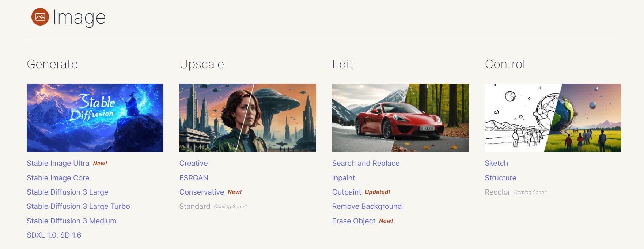Open Search and Replace
The width and height of the screenshot is (644, 249).
(x=366, y=163)
